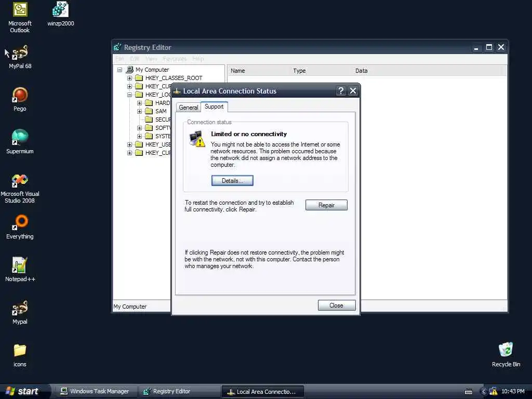The height and width of the screenshot is (399, 532).
Task: Click the SAM folder icon in registry tree
Action: tap(149, 111)
